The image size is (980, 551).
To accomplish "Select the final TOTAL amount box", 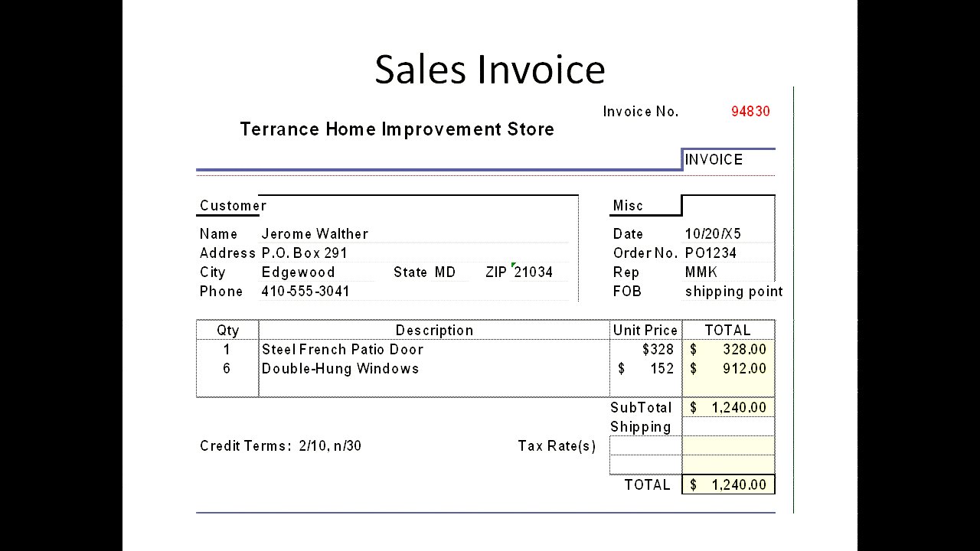I will click(x=728, y=485).
